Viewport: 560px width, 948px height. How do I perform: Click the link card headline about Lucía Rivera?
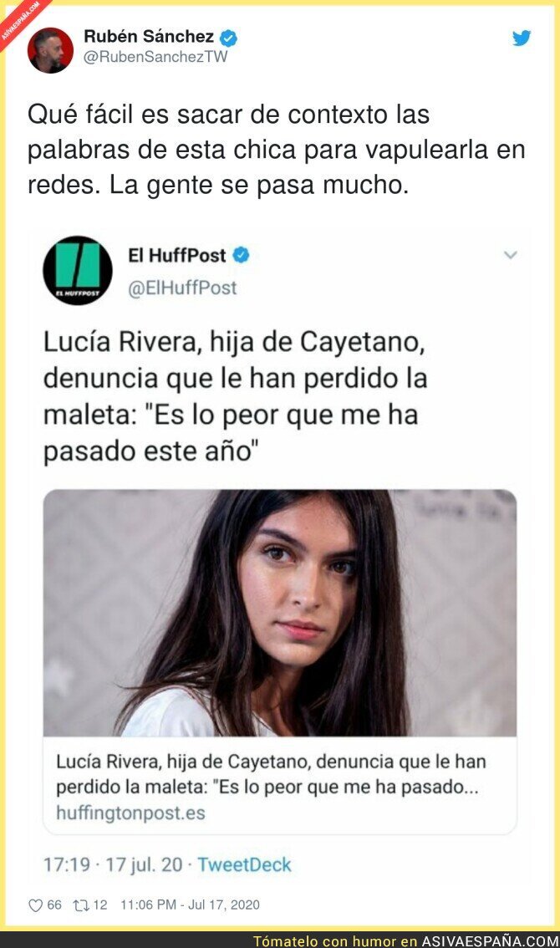(271, 774)
